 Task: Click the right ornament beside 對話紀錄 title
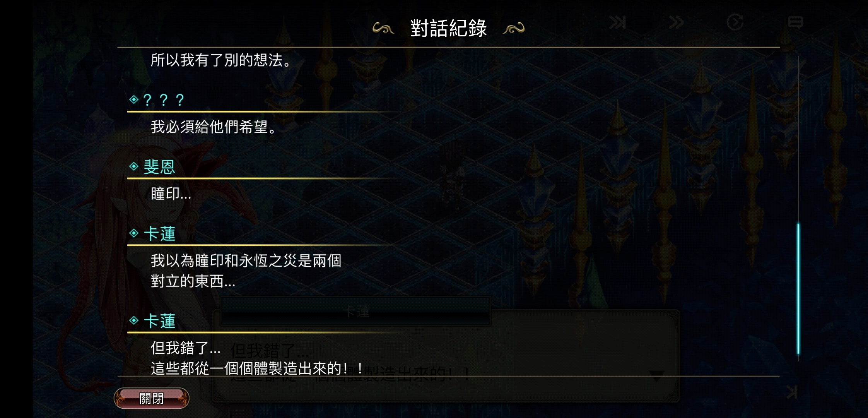click(x=514, y=29)
